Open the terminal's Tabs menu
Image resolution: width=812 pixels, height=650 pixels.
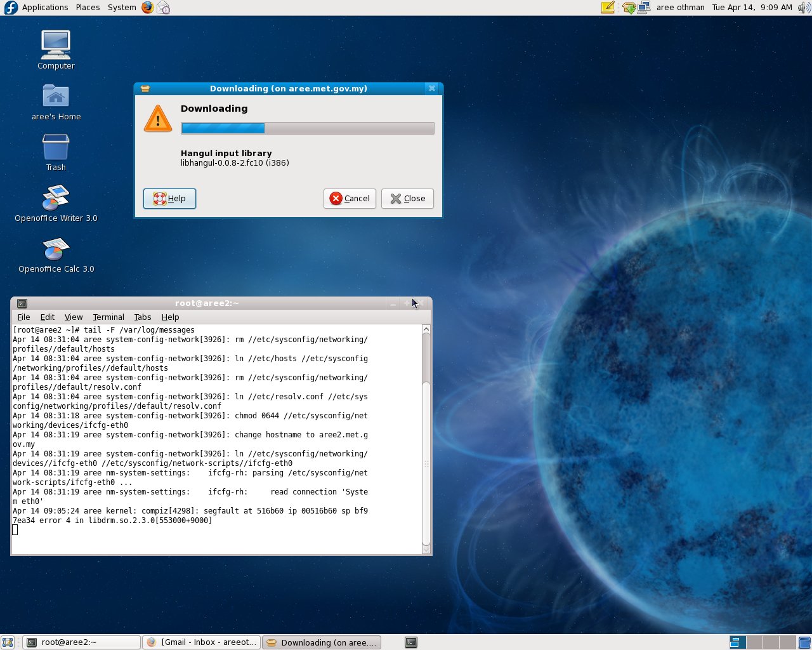coord(142,317)
